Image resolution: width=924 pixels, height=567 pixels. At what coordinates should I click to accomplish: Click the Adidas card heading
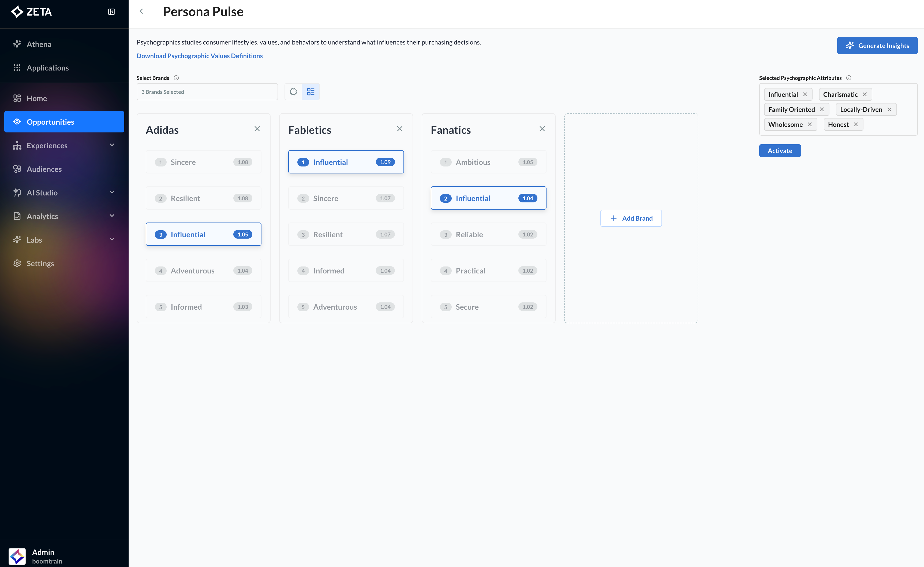[x=162, y=130]
